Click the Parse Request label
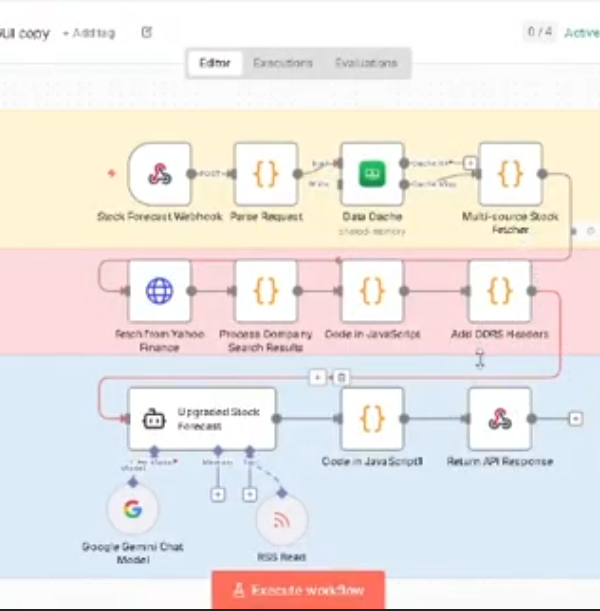Screen dimensions: 600x611 (x=266, y=216)
